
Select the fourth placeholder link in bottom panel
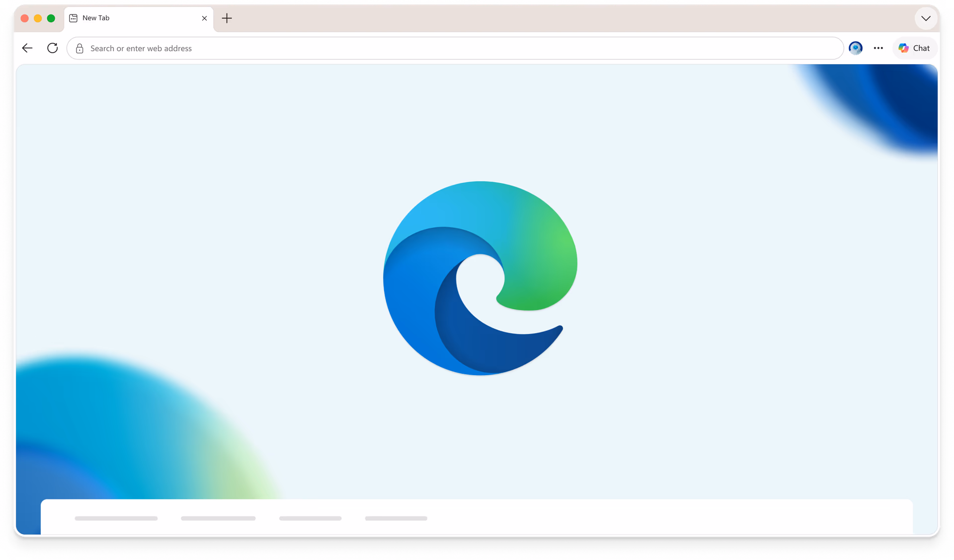[396, 518]
